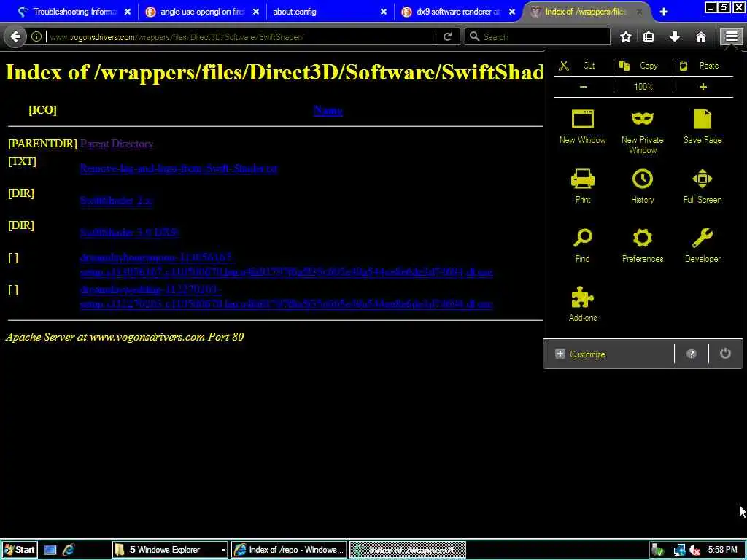Switch to Troubleshooting Information tab

pyautogui.click(x=69, y=12)
